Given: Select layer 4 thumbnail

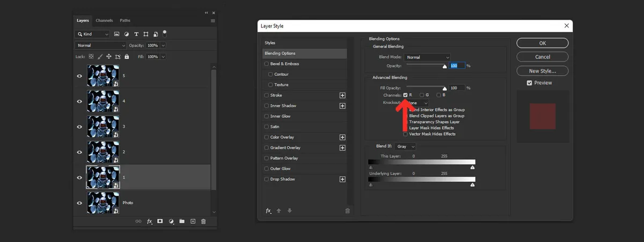Looking at the screenshot, I should point(103,101).
